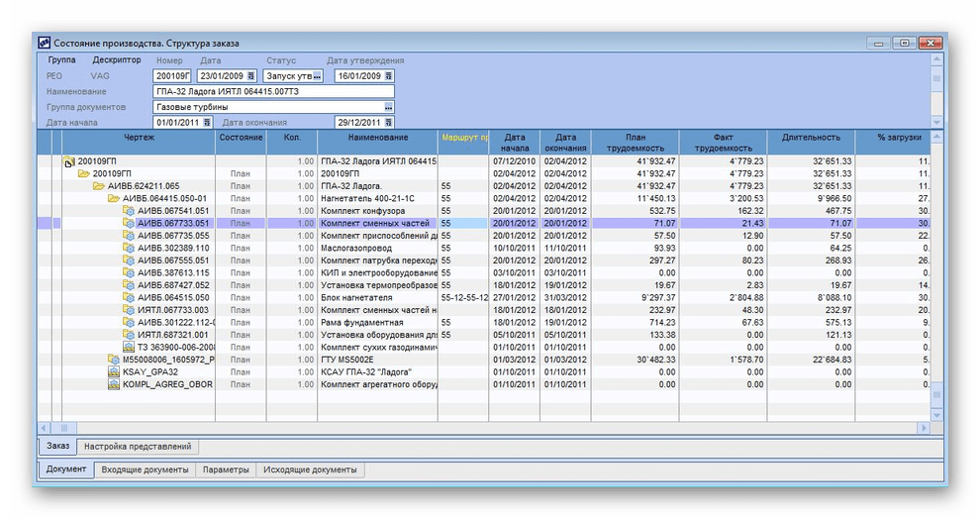980x519 pixels.
Task: Click the assembly icon of ИЯТЛ.067733.003
Action: coord(129,310)
